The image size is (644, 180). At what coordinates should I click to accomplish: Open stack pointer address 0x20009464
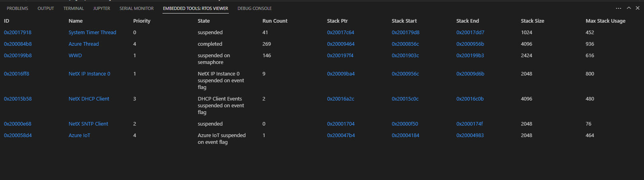click(340, 44)
